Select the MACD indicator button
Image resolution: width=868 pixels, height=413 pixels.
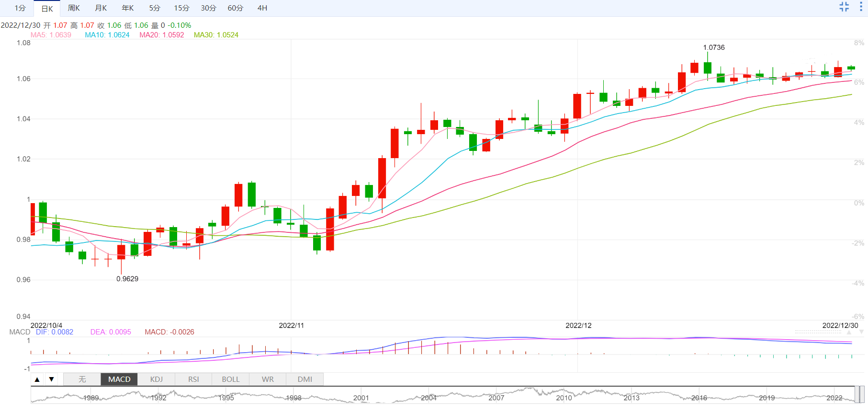(119, 379)
